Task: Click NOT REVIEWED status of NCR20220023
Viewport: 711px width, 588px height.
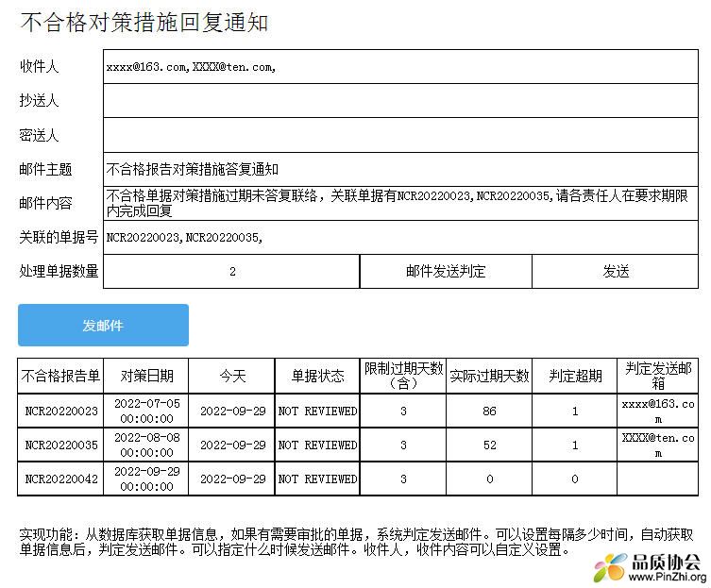Action: tap(317, 411)
